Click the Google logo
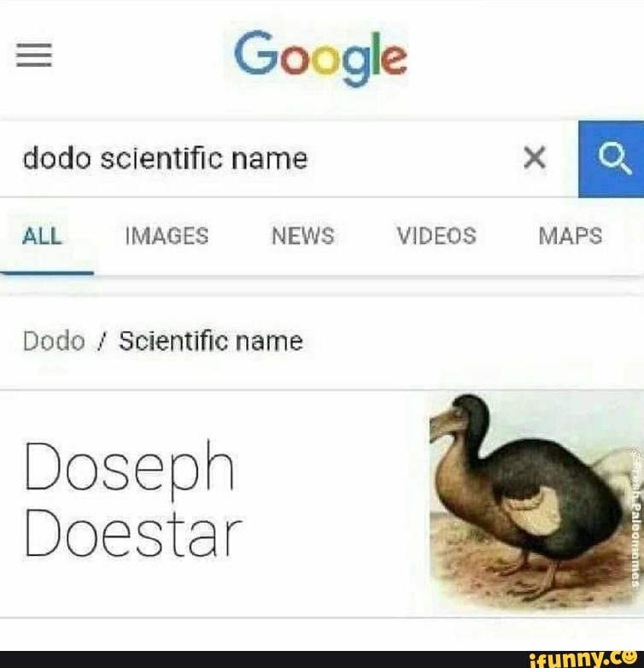The image size is (644, 668). point(320,56)
